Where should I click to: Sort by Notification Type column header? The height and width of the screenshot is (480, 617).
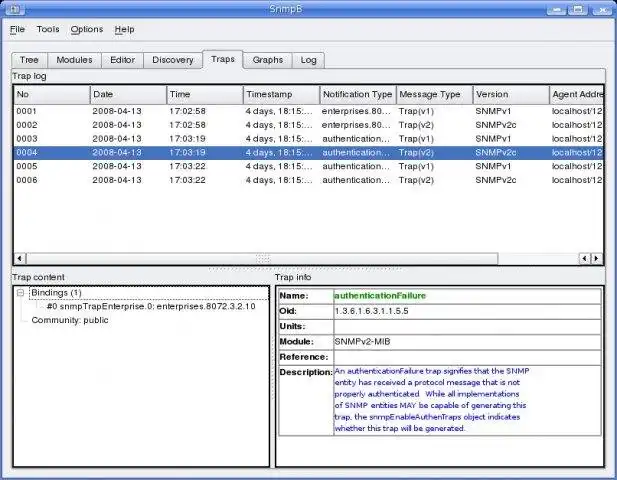click(x=357, y=95)
